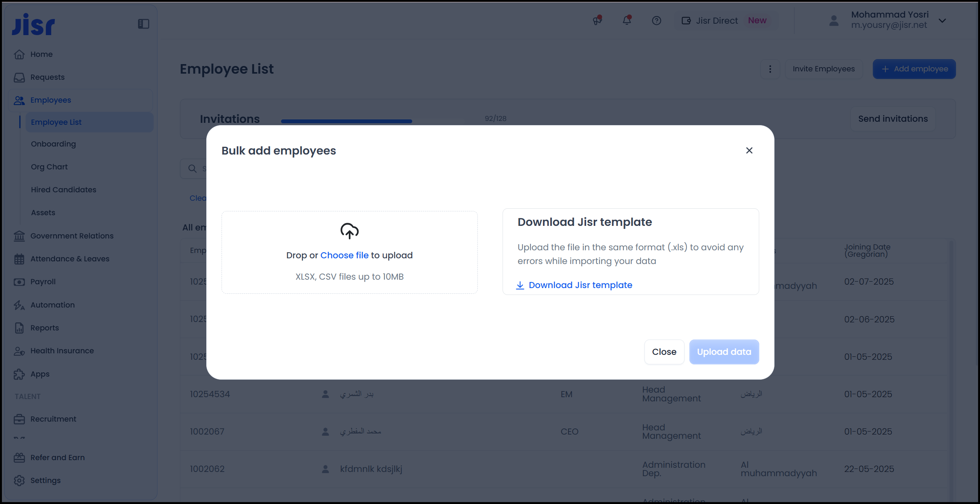Open Government Relations in sidebar
The width and height of the screenshot is (980, 504).
coord(72,236)
